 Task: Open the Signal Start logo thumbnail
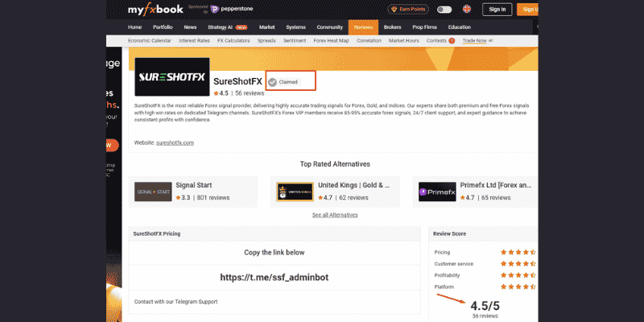point(153,192)
